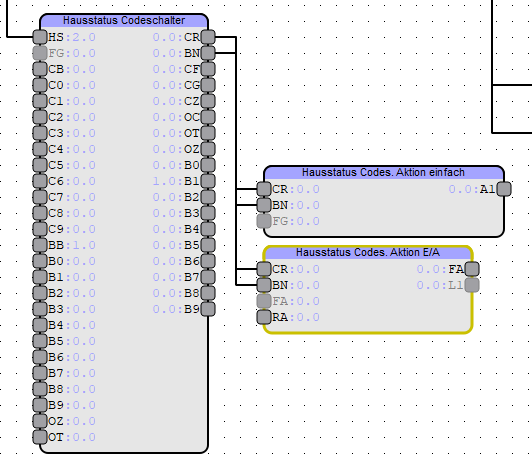Click the BB input connector on Codeschalter
This screenshot has width=532, height=466.
coord(40,245)
